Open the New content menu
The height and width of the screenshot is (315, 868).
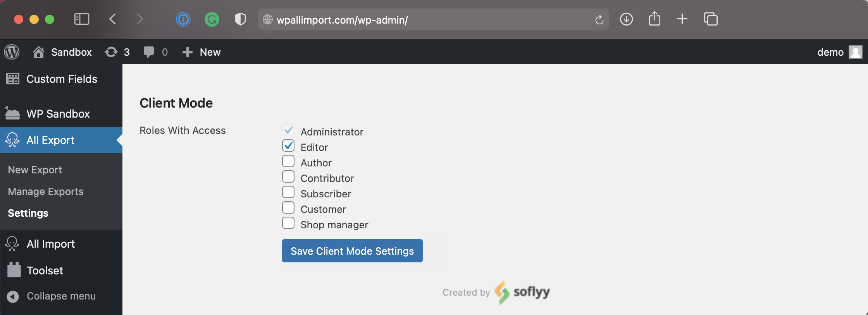pyautogui.click(x=201, y=52)
